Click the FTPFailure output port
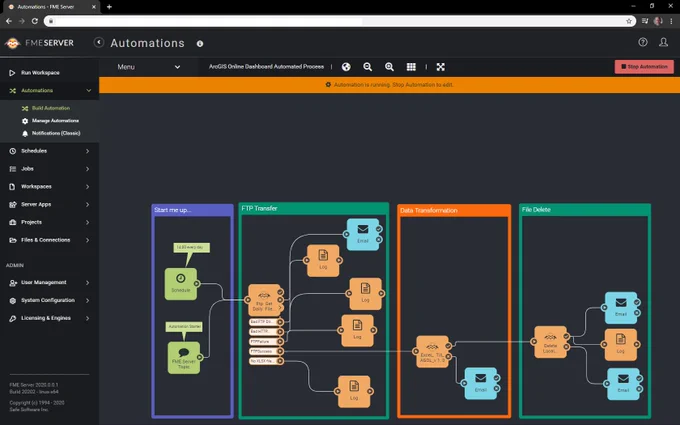680x425 pixels. pos(280,342)
